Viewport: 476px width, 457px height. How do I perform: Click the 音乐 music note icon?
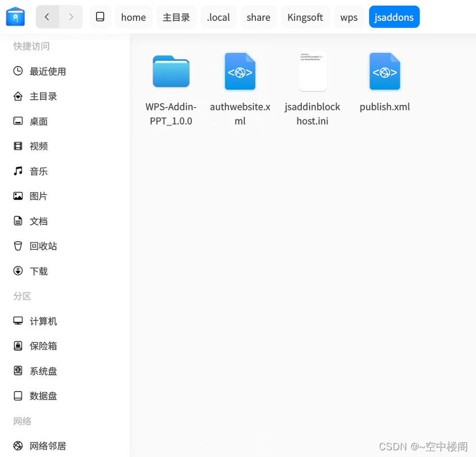(x=18, y=171)
